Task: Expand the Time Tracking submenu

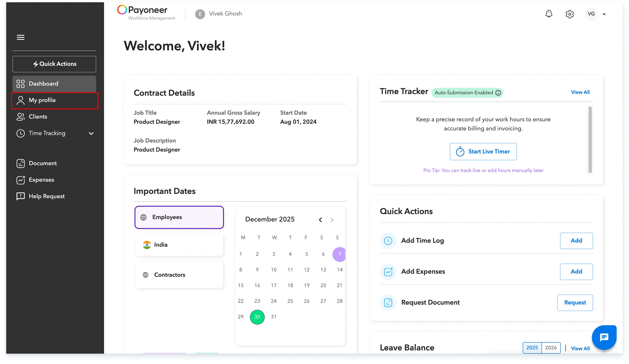Action: tap(91, 133)
